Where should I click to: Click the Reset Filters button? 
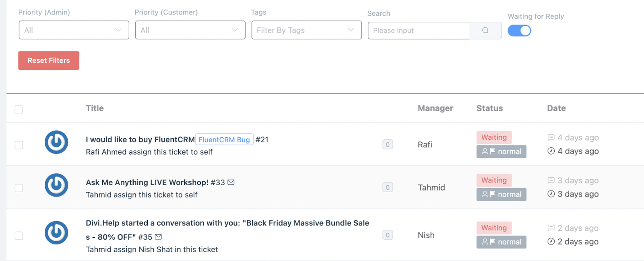(49, 60)
